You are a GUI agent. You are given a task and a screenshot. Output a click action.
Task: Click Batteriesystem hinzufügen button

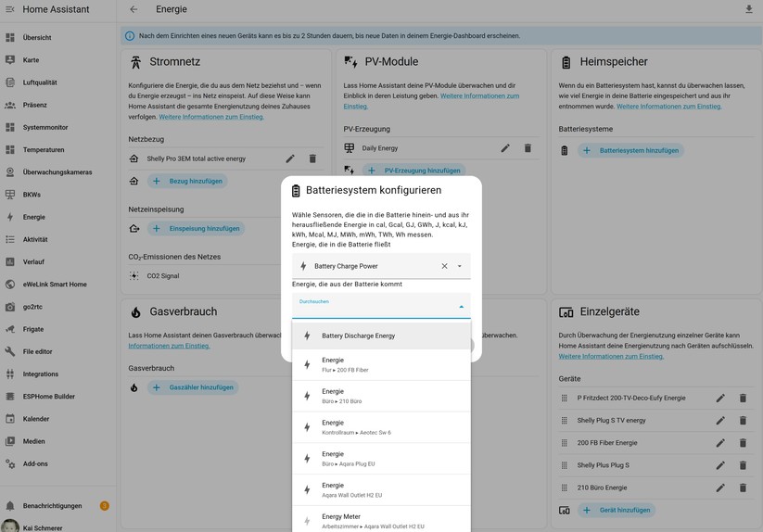click(630, 150)
